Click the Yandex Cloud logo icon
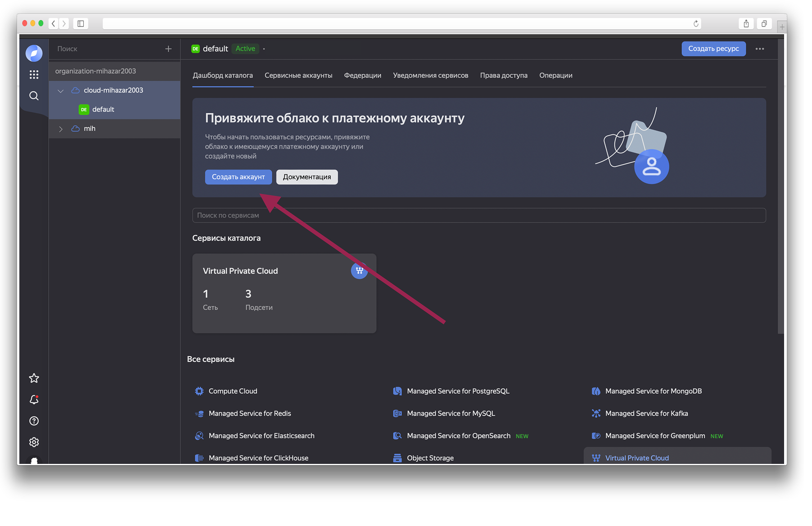This screenshot has width=812, height=526. pos(34,53)
